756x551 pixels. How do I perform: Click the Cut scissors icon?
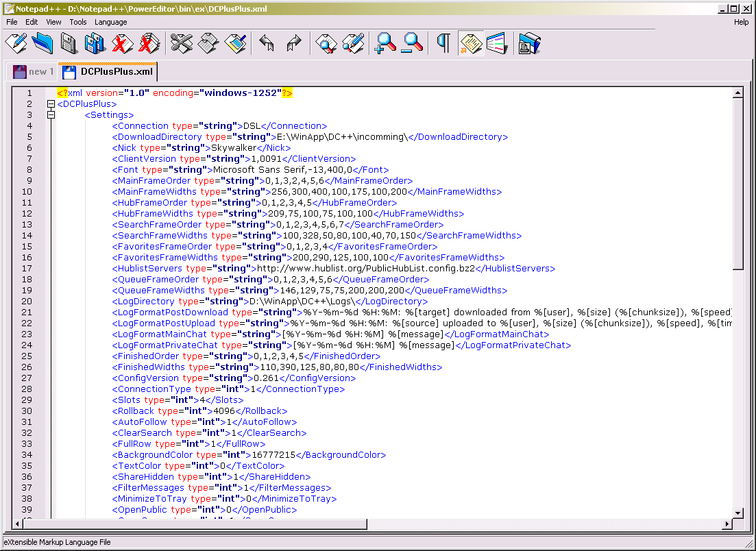(x=182, y=43)
